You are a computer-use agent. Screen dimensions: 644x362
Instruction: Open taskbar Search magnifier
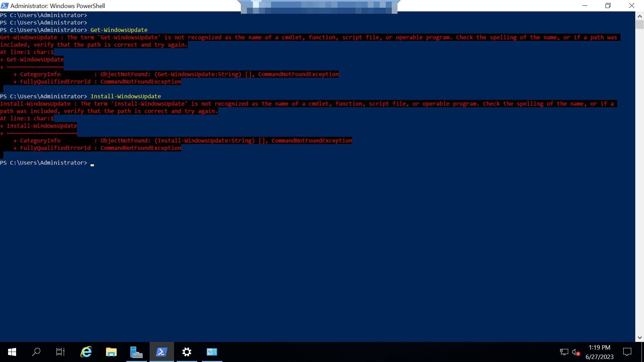(36, 352)
